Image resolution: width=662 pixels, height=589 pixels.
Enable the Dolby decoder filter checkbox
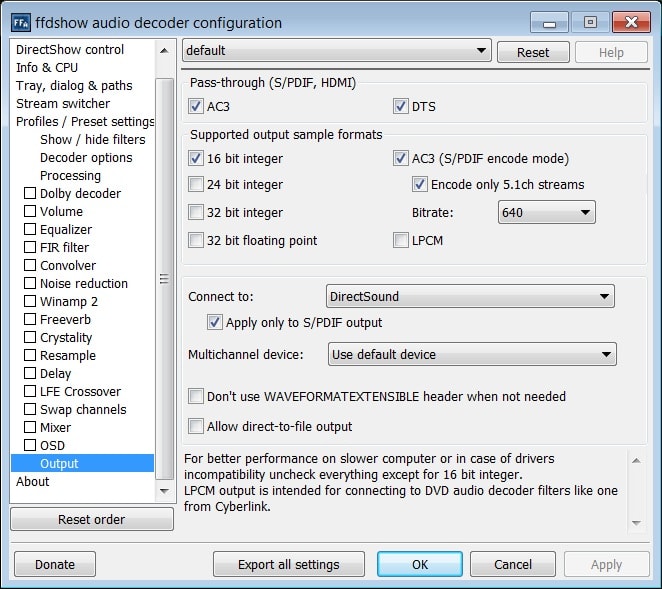30,194
